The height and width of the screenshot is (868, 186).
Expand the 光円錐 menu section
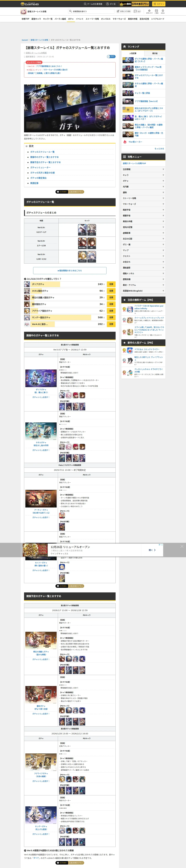point(143,187)
